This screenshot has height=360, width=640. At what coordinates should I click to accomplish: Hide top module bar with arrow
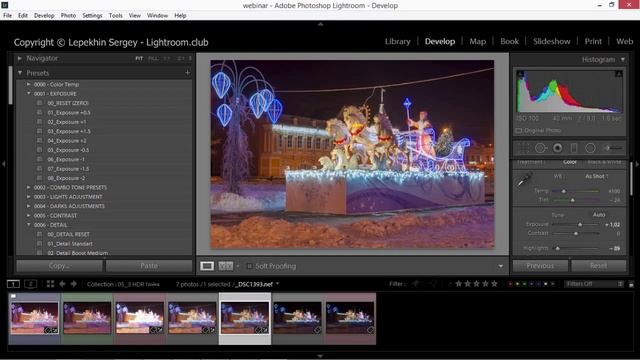(320, 24)
